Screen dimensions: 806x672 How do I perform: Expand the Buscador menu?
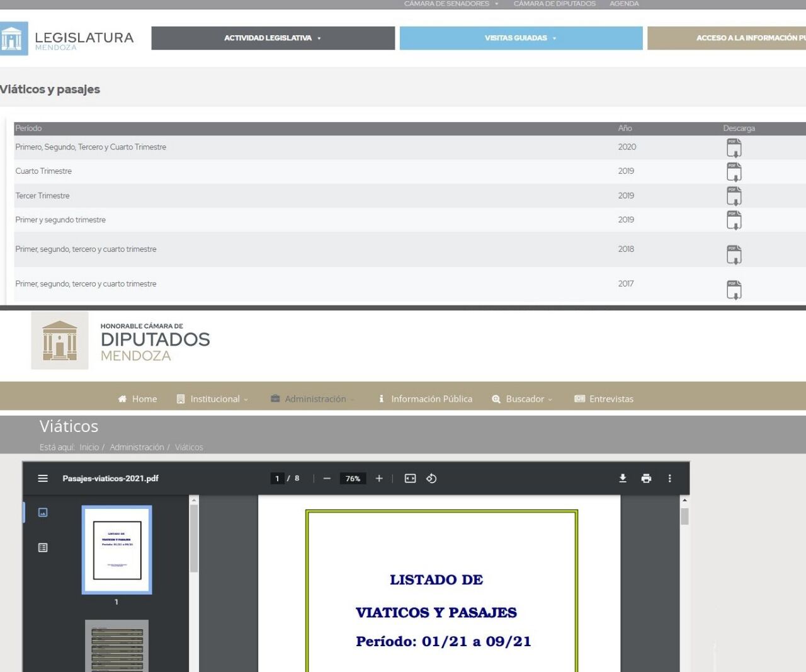point(522,399)
